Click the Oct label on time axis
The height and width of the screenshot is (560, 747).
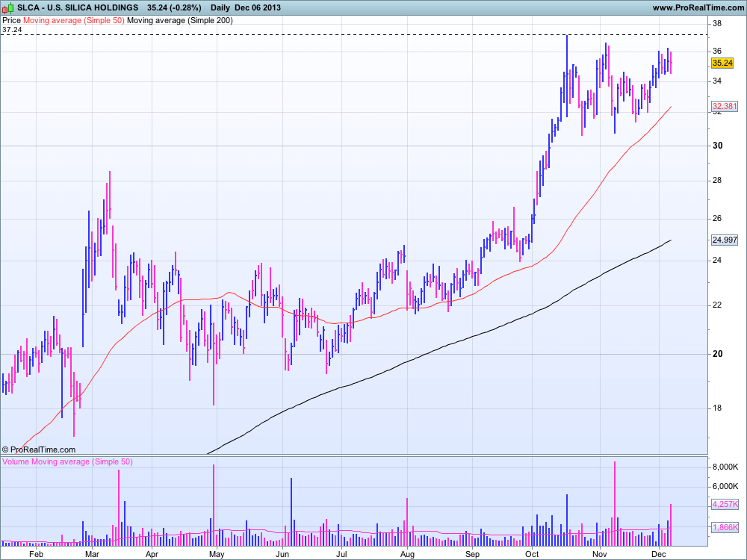[532, 554]
